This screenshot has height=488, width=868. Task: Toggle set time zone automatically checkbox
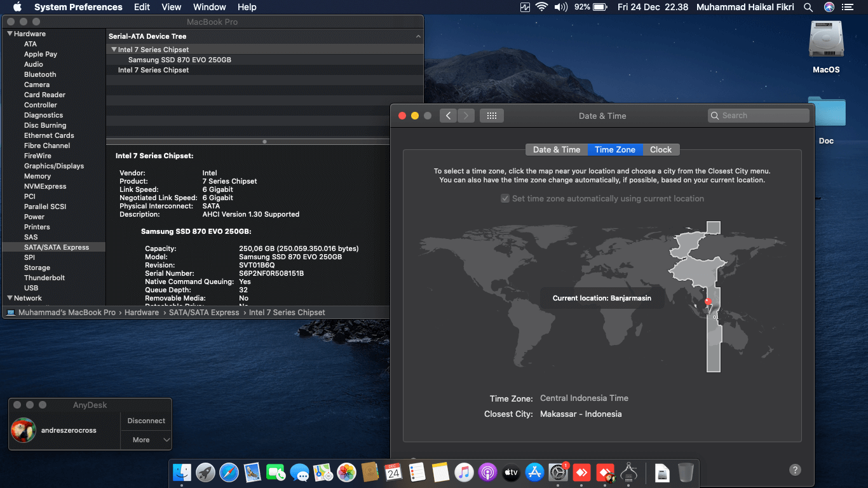pos(505,199)
